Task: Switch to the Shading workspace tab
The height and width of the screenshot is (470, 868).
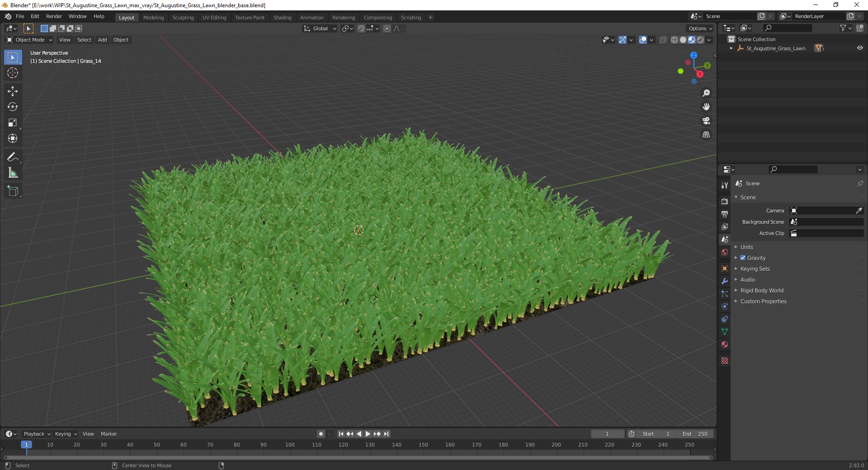Action: point(282,18)
